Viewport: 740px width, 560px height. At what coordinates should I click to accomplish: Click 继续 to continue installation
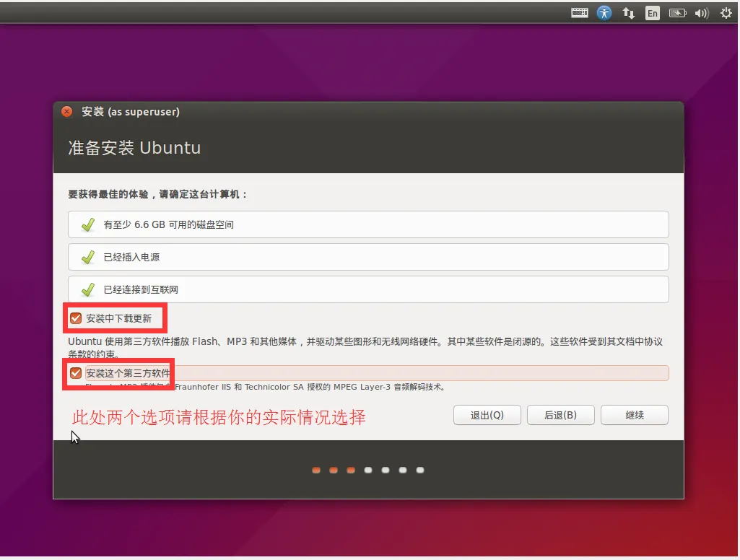(634, 415)
